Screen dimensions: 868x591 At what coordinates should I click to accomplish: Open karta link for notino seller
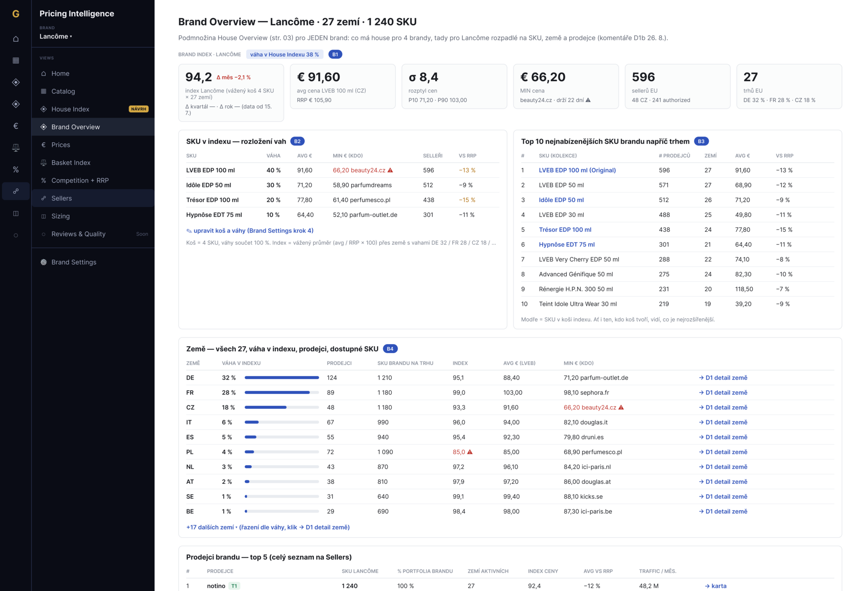click(x=716, y=586)
